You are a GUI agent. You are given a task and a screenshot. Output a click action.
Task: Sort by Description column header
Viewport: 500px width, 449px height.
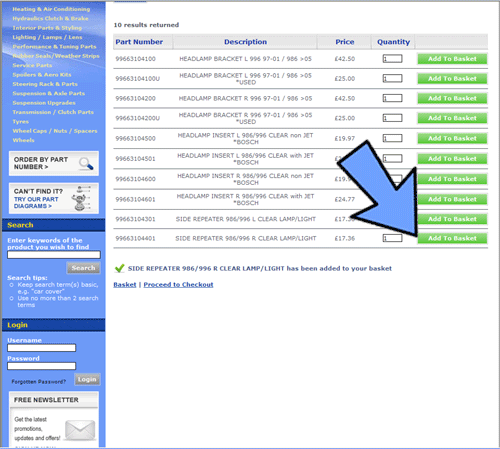click(245, 42)
